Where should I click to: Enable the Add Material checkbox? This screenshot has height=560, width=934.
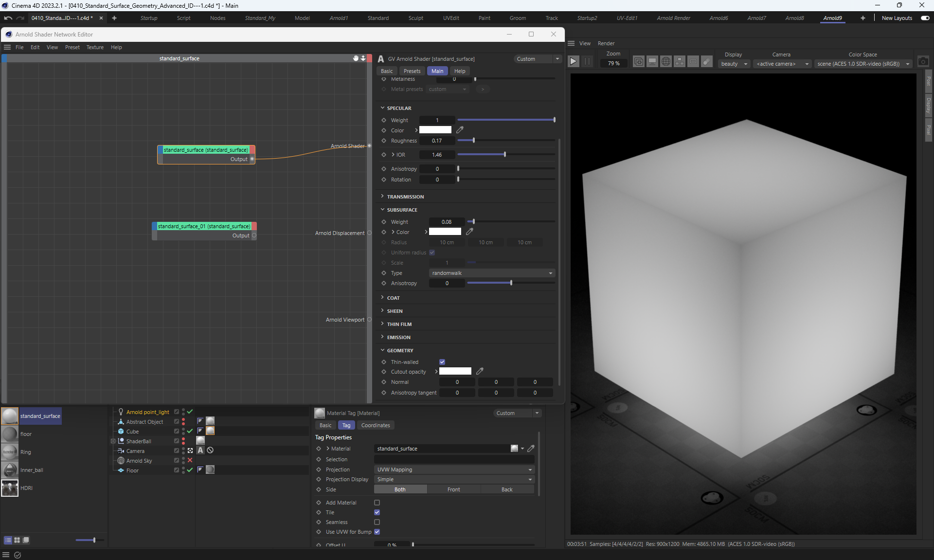(377, 503)
